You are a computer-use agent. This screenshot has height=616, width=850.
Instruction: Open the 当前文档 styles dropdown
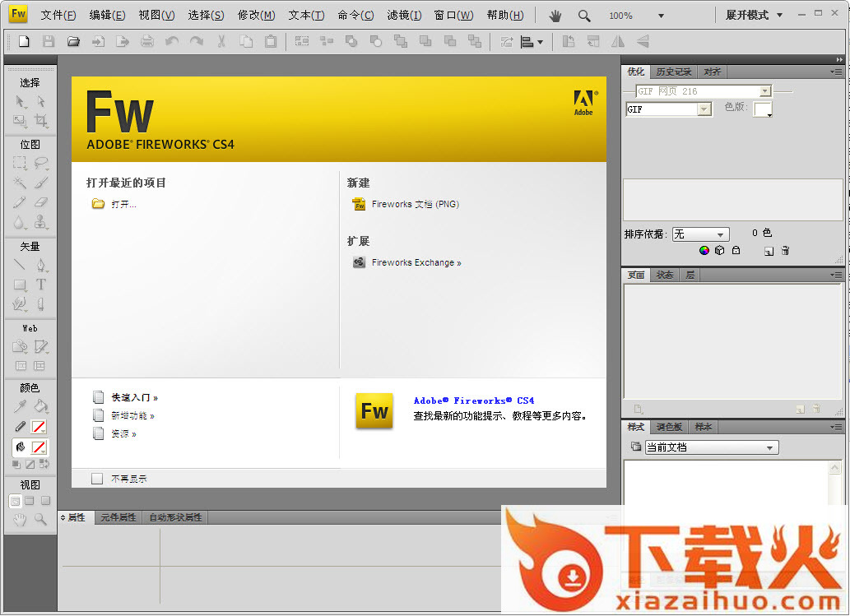point(712,447)
